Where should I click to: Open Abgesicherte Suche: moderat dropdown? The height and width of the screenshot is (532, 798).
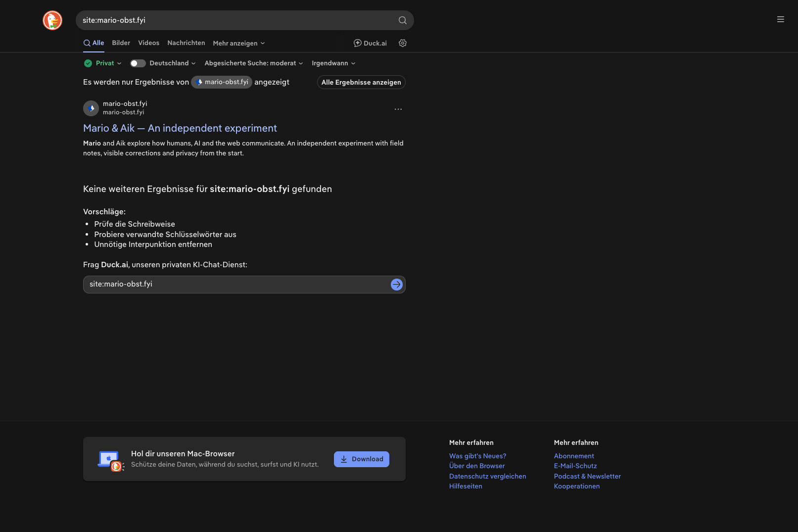(x=254, y=63)
